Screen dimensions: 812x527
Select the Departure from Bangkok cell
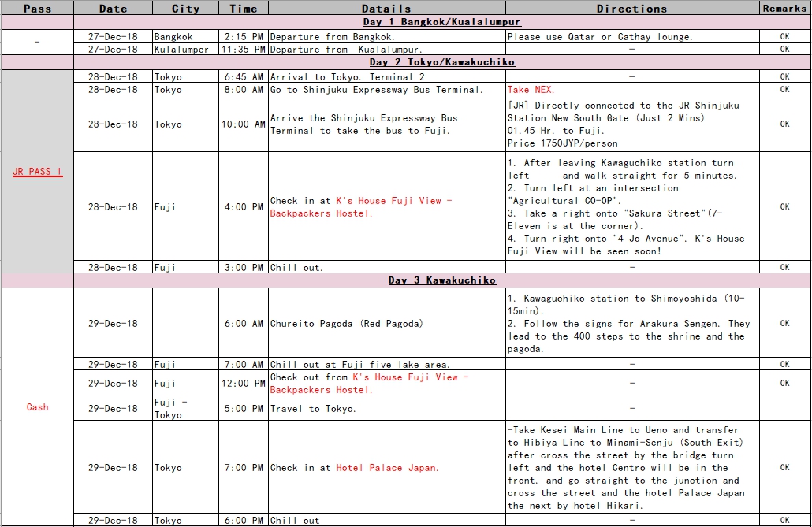point(387,36)
